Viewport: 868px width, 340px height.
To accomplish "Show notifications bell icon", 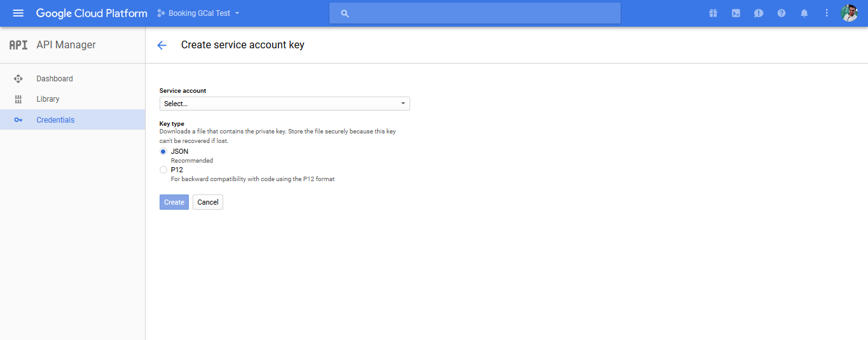I will point(804,13).
